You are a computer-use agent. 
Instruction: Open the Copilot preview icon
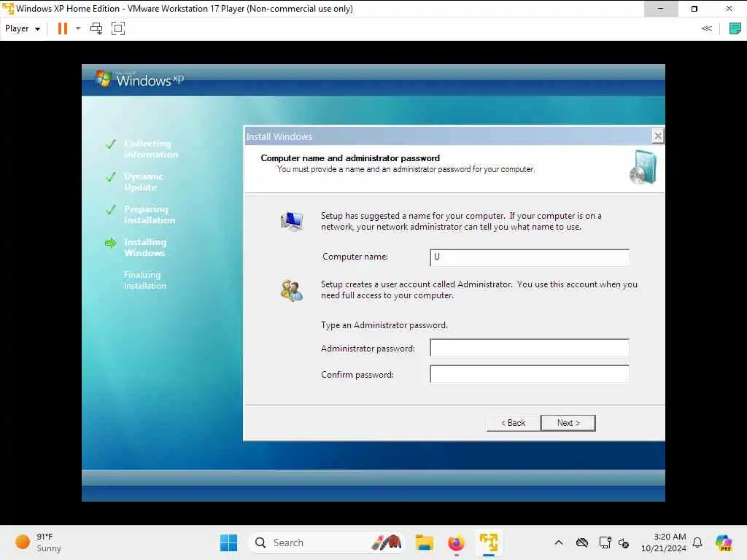724,542
